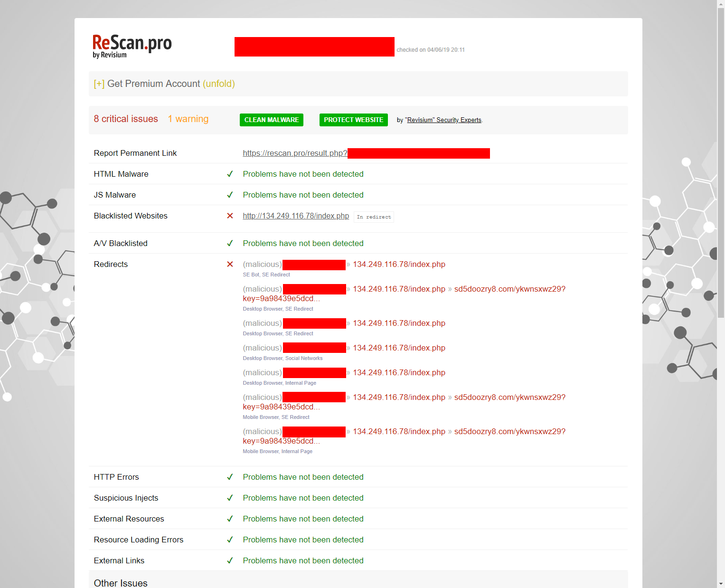The width and height of the screenshot is (725, 588).
Task: Click the red X beside Blacklisted Websites
Action: pos(230,216)
